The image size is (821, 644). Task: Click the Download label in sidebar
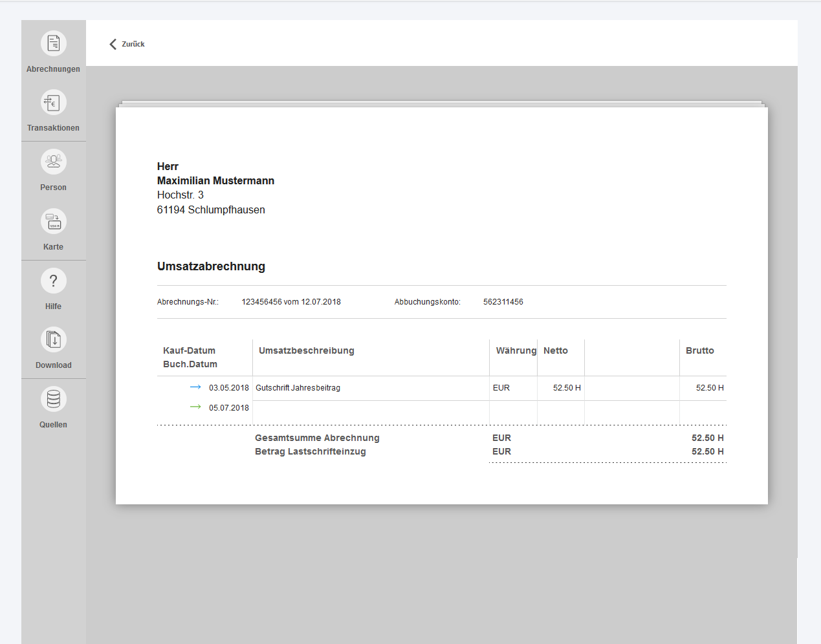pyautogui.click(x=54, y=365)
